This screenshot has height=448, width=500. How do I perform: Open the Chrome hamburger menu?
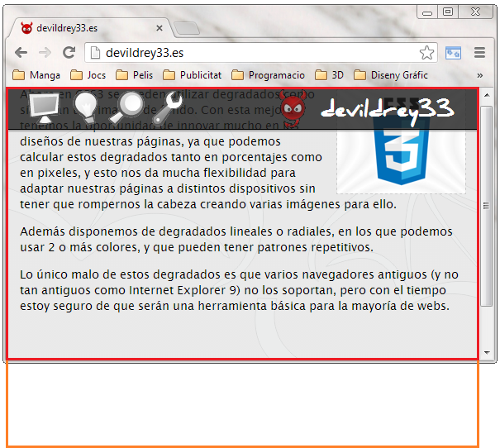[x=479, y=53]
